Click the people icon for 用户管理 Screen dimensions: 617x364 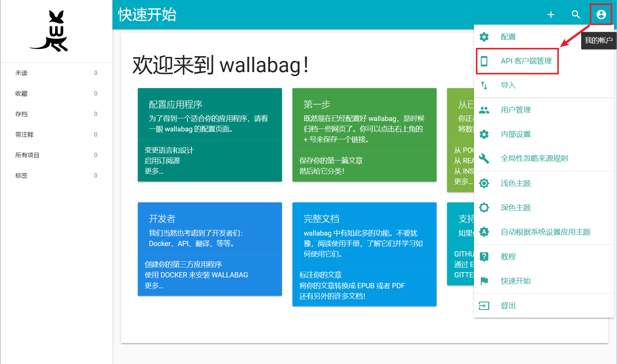tap(484, 109)
